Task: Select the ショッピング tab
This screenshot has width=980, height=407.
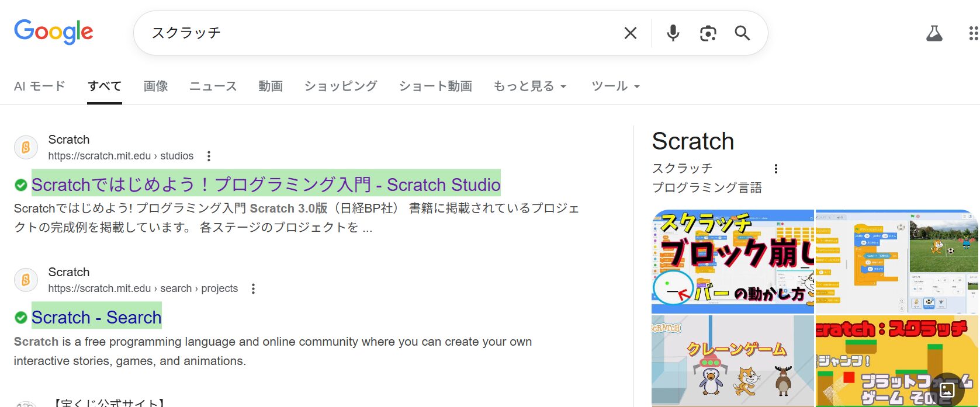Action: click(x=340, y=86)
